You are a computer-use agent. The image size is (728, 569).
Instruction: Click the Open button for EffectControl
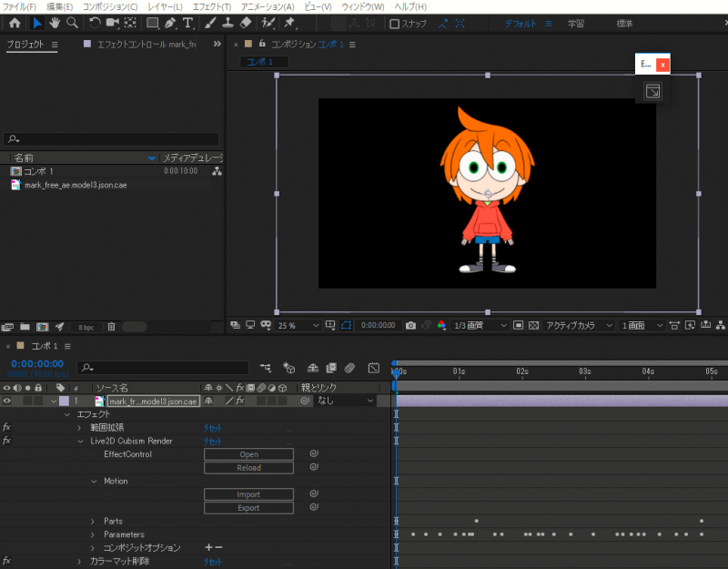tap(248, 454)
